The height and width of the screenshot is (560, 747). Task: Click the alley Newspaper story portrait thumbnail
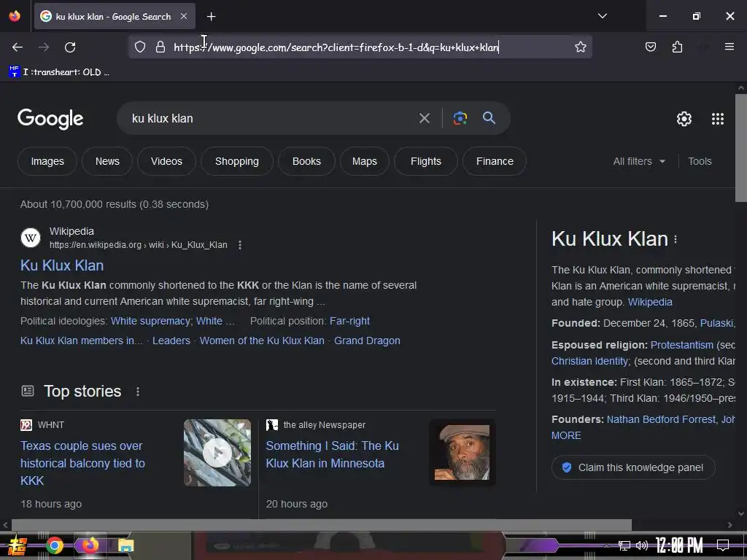462,453
